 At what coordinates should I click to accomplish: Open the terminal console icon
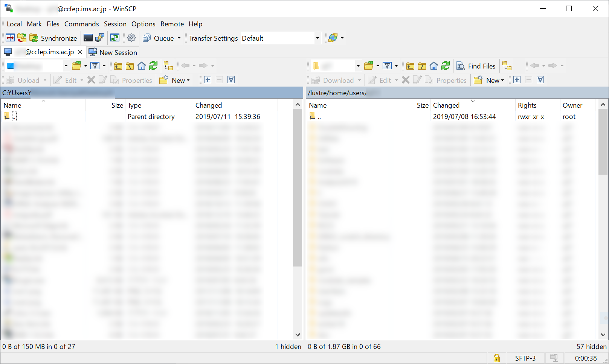(88, 38)
